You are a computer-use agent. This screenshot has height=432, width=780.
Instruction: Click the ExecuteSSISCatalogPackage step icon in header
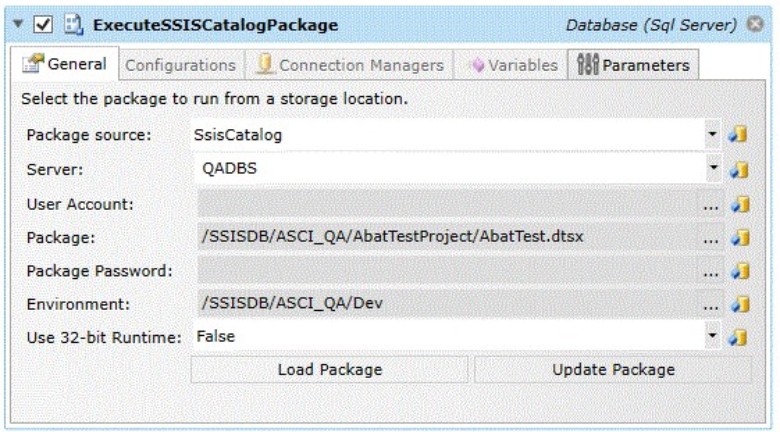coord(74,25)
